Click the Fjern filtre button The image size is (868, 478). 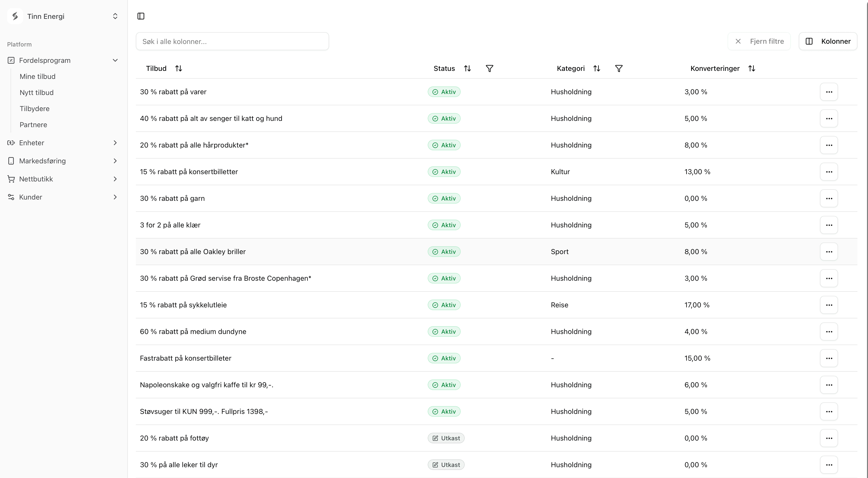coord(759,41)
